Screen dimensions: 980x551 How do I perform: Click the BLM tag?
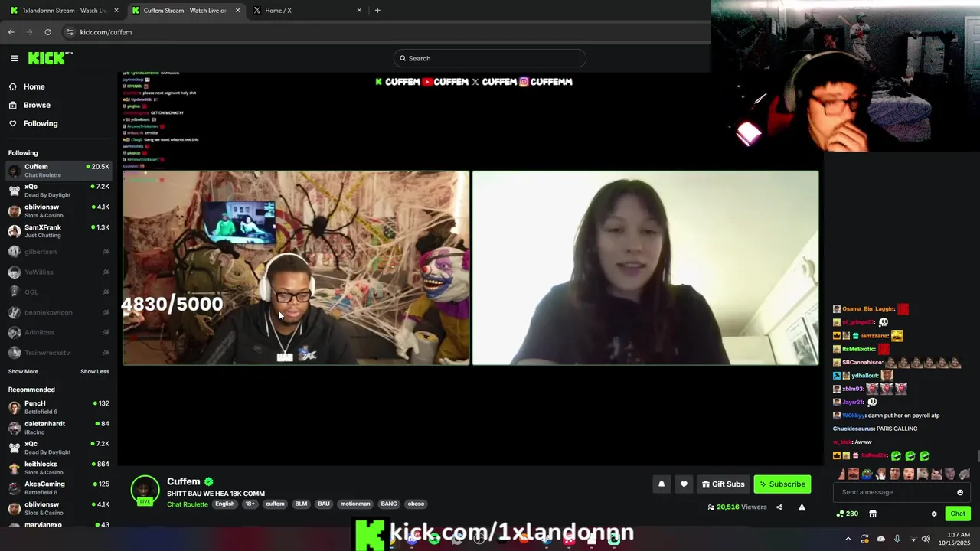pos(301,504)
